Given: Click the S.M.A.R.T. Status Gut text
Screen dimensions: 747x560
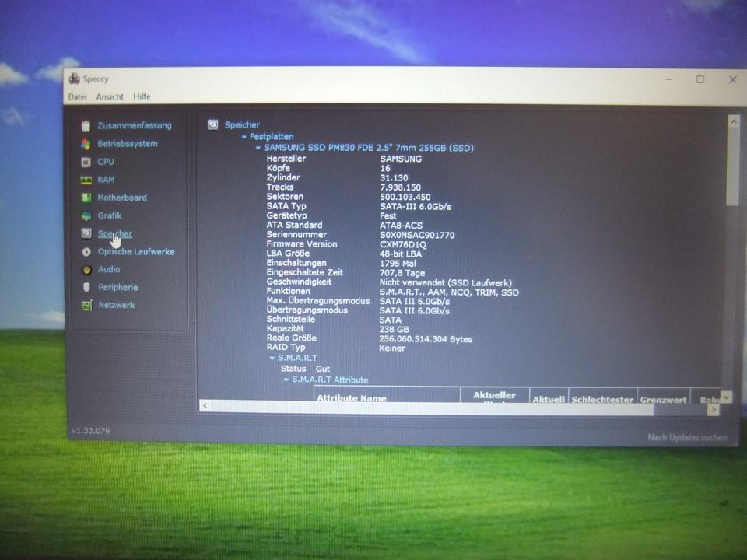Looking at the screenshot, I should 322,369.
